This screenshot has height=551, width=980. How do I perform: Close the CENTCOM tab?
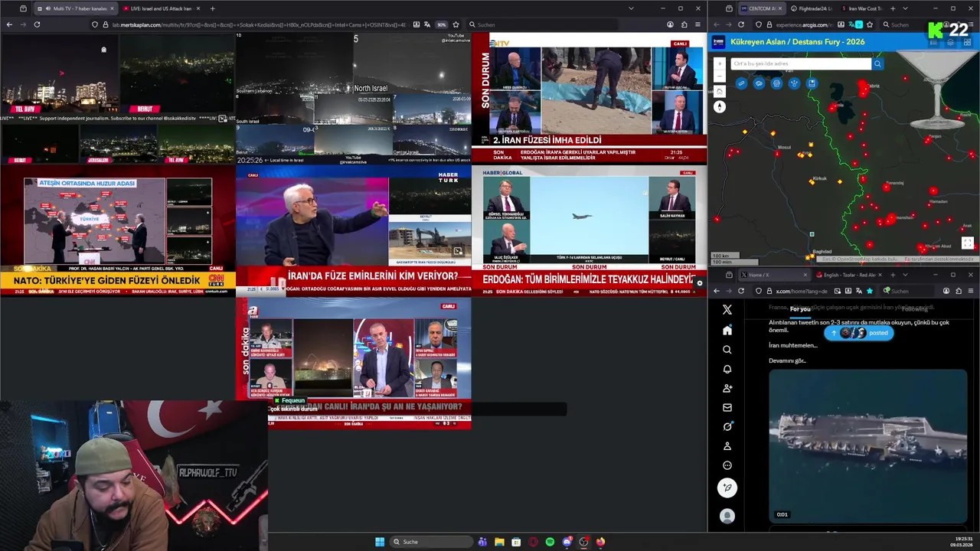pos(780,8)
